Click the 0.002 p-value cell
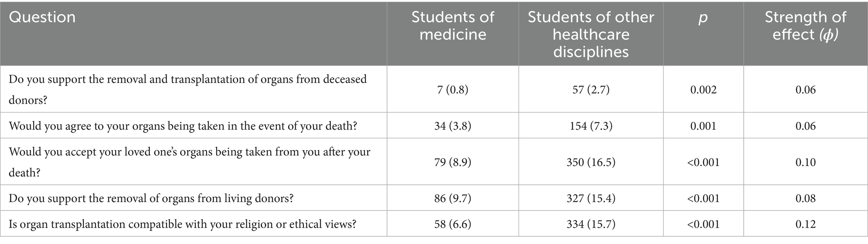The image size is (868, 244). click(703, 90)
